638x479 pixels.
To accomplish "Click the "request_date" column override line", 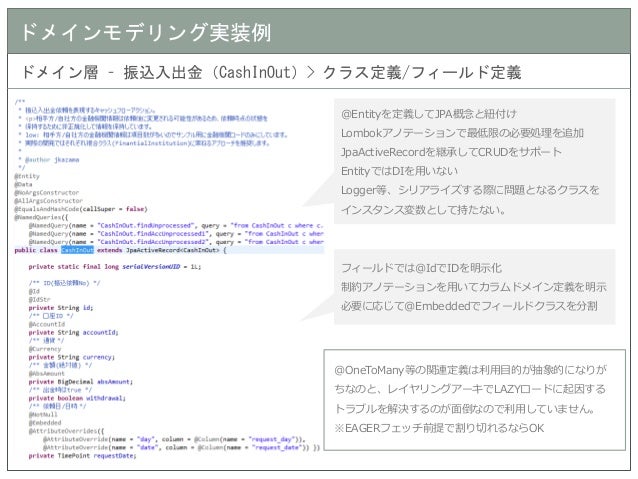I will tap(181, 447).
